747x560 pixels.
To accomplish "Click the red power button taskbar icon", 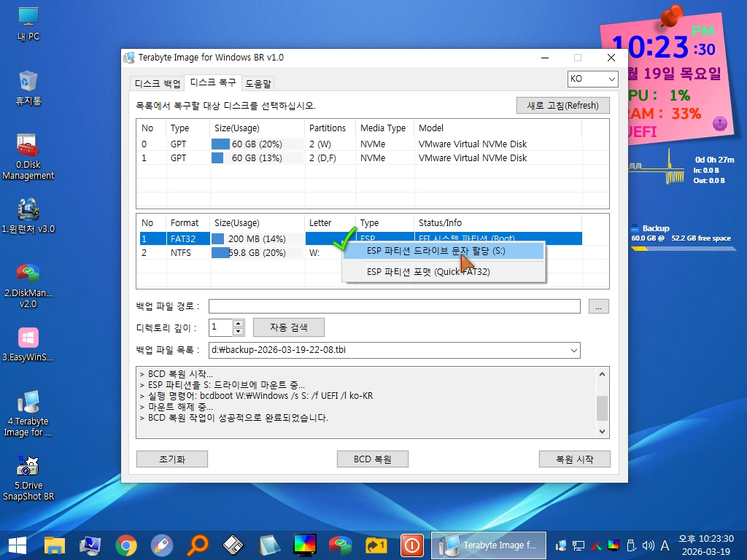I will point(411,545).
